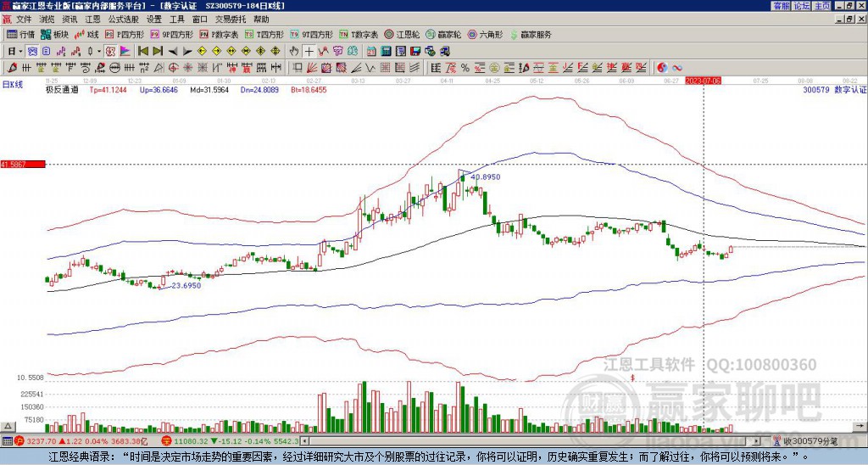868x465 pixels.
Task: Click the calendar date icon
Action: click(371, 51)
